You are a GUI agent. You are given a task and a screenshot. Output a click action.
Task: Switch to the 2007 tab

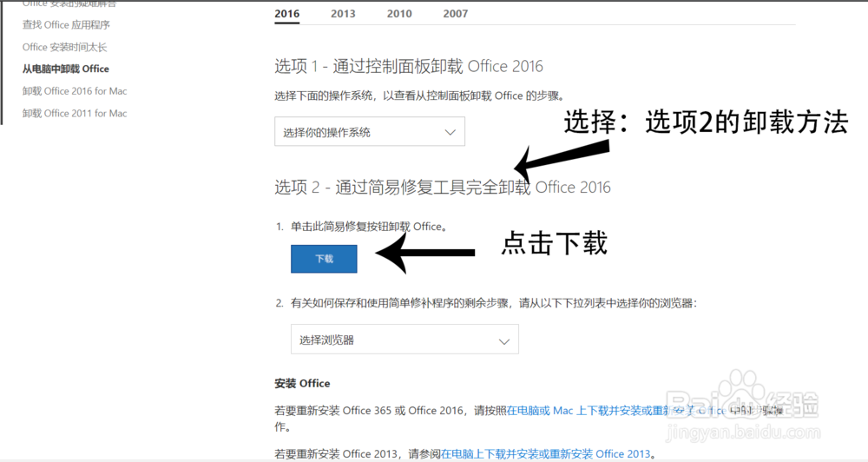[x=455, y=14]
